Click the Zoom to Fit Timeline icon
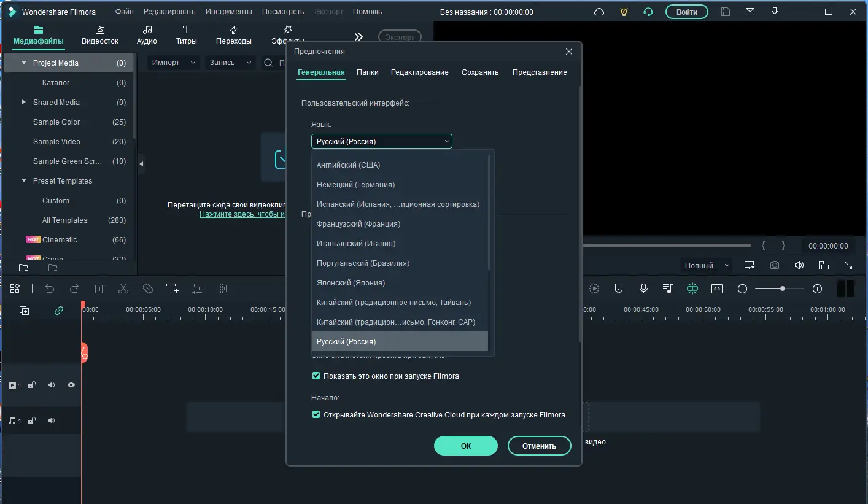868x504 pixels. [716, 288]
